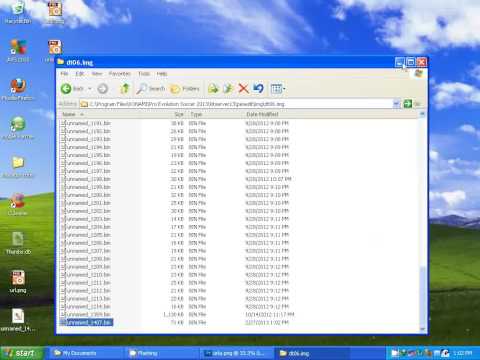Click the Thumbs.db desktop file icon

pos(18,243)
